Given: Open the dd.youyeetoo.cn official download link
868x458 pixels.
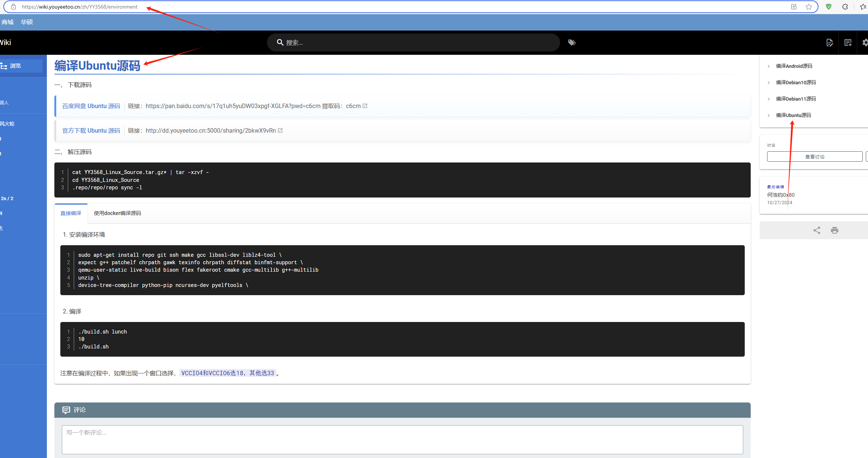Looking at the screenshot, I should point(210,131).
